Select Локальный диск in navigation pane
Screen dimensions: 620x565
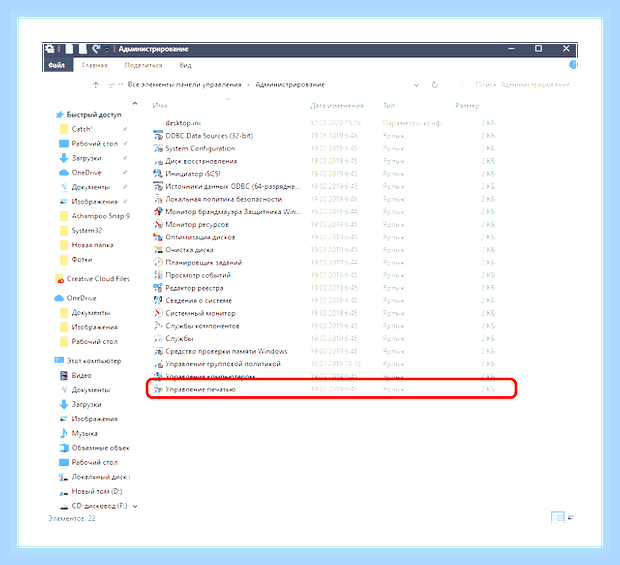(101, 477)
